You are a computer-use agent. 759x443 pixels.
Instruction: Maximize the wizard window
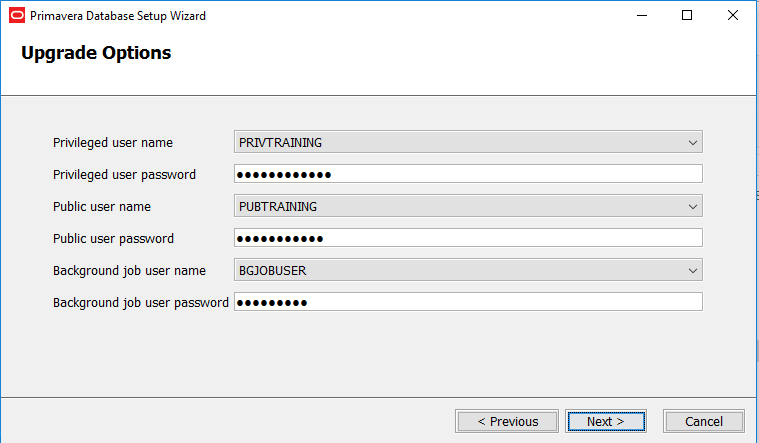686,15
